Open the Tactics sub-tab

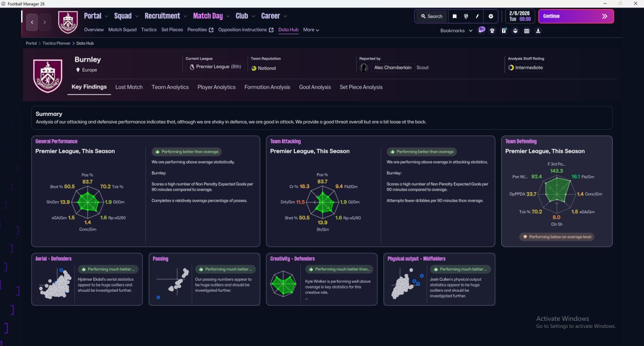[x=149, y=30]
